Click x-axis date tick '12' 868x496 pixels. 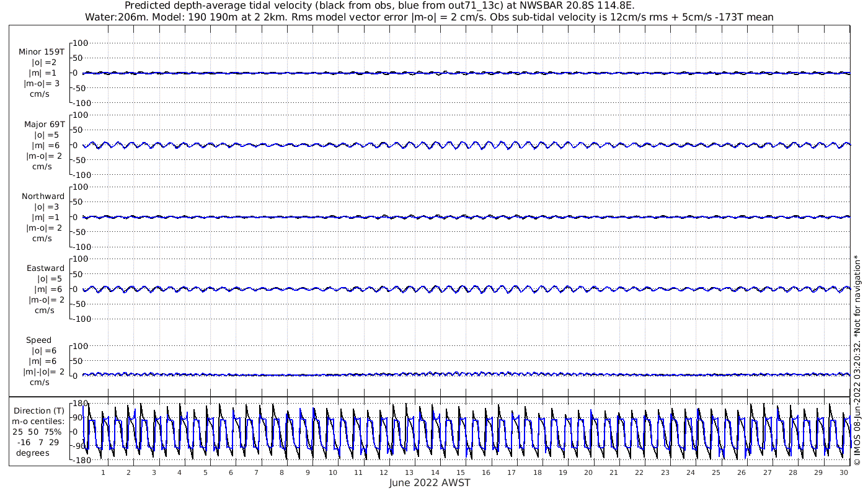pyautogui.click(x=384, y=472)
